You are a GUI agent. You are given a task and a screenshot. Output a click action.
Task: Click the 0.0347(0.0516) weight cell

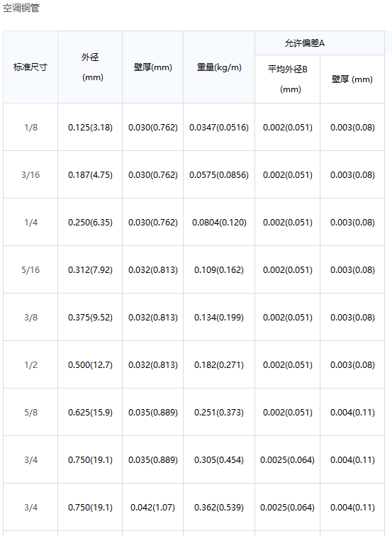tap(219, 127)
